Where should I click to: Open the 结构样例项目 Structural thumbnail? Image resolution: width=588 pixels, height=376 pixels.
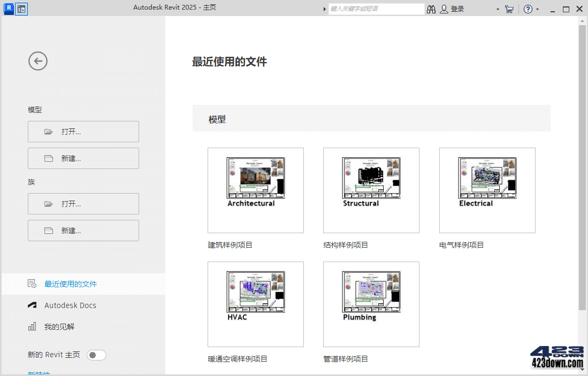pos(371,190)
